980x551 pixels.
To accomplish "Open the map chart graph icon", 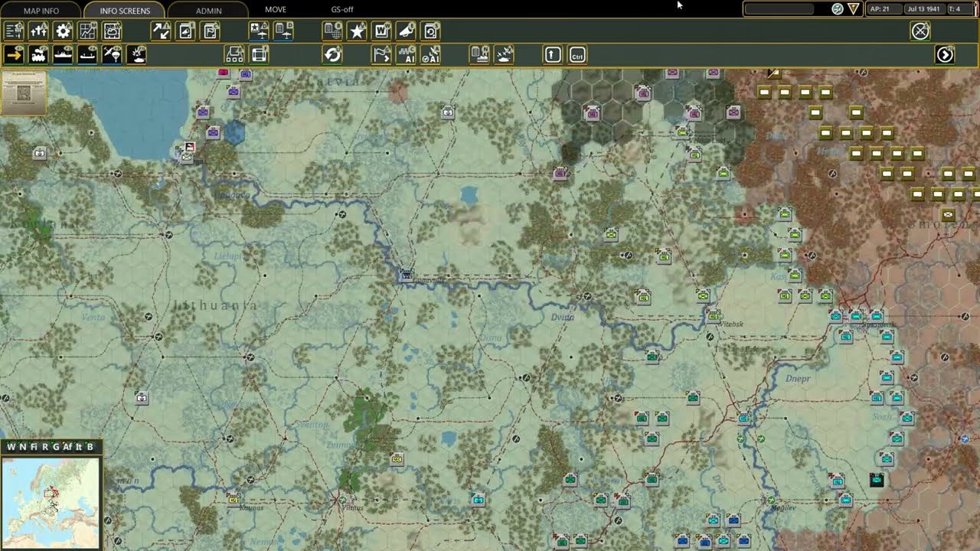I will tap(87, 31).
